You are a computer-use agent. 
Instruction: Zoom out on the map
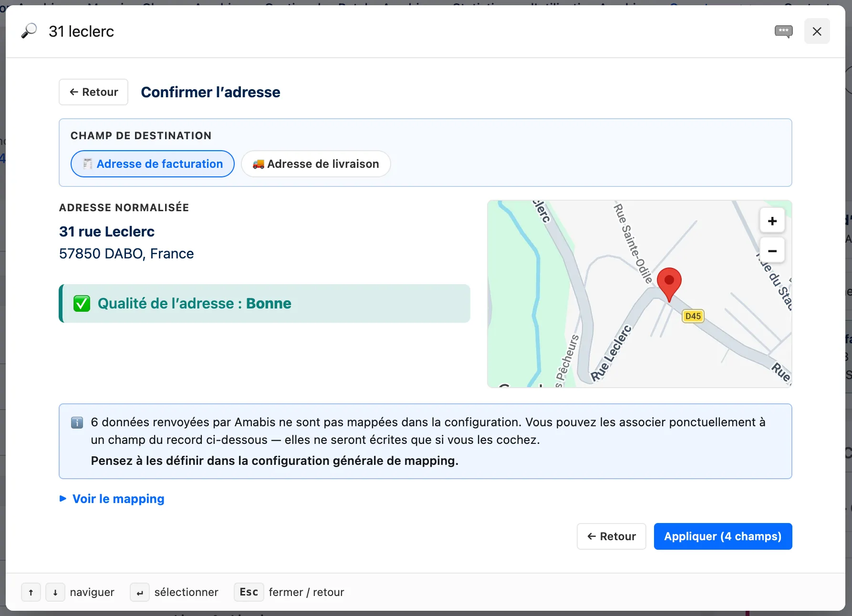772,251
